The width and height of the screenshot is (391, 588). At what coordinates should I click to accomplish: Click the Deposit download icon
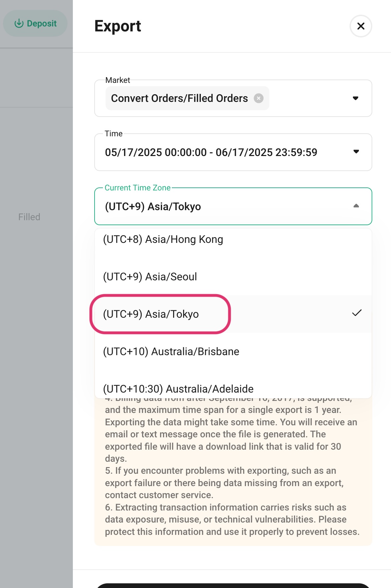19,23
